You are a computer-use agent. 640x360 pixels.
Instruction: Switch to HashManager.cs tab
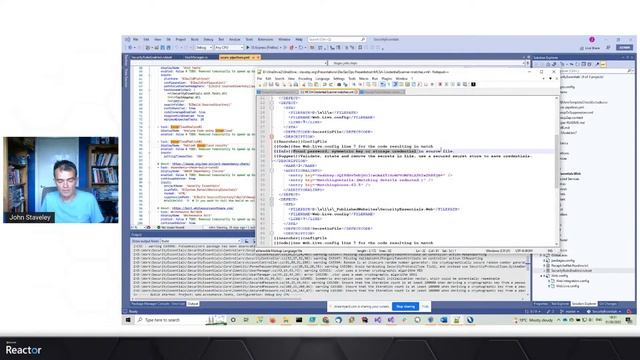point(196,58)
